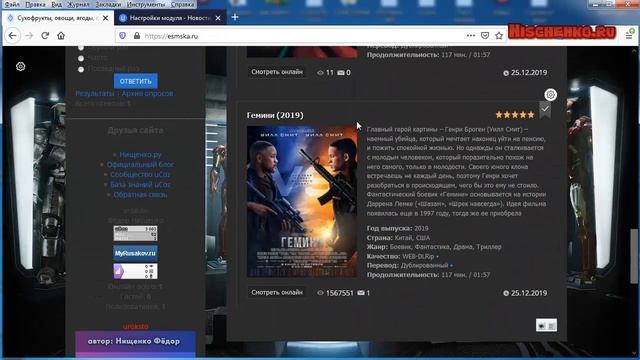This screenshot has height=360, width=640.
Task: Open the Инструменты menu
Action: coord(146,4)
